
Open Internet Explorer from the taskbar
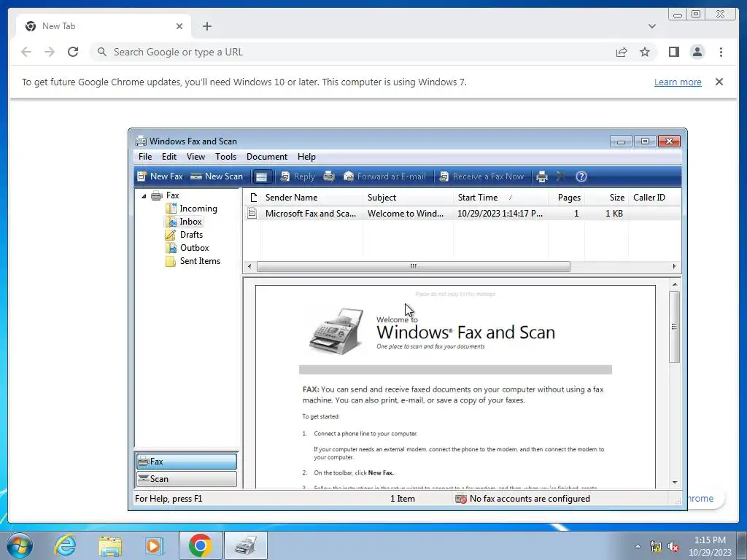[x=65, y=545]
